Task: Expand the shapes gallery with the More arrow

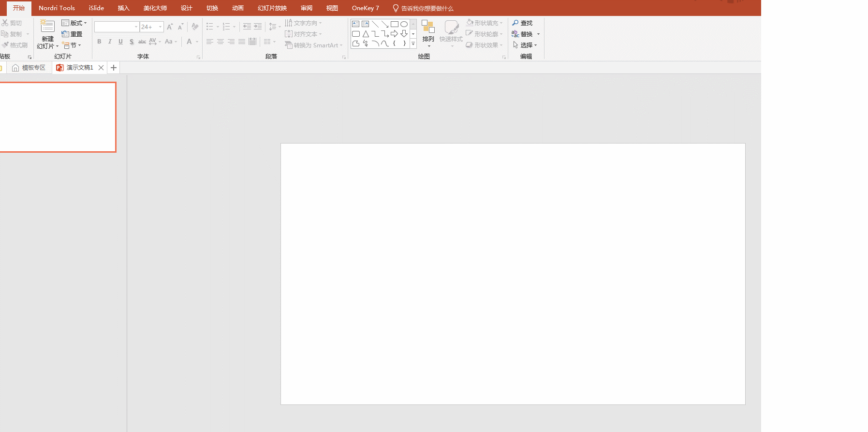Action: tap(413, 44)
